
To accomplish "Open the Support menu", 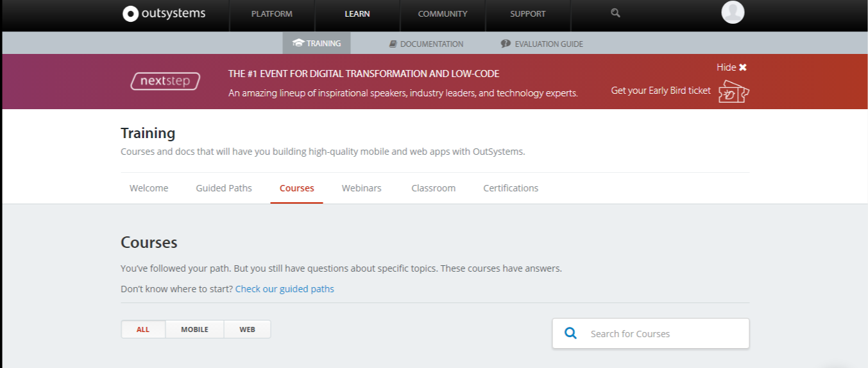I will [x=528, y=13].
